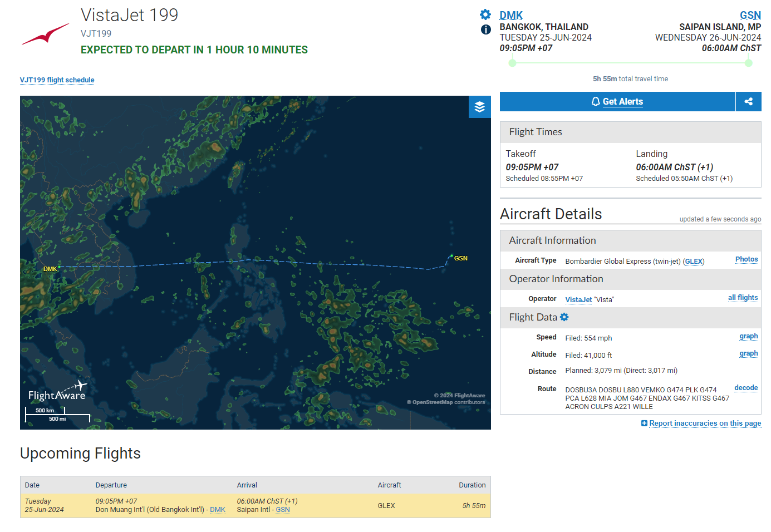This screenshot has width=771, height=532.
Task: Click the Operator Information section header
Action: 631,279
